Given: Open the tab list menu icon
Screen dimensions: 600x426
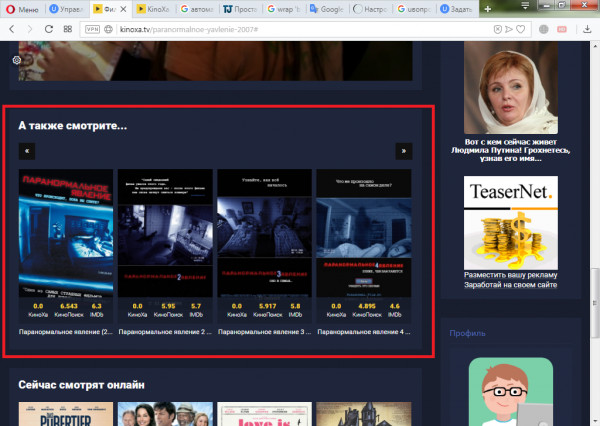Looking at the screenshot, I should 525,5.
